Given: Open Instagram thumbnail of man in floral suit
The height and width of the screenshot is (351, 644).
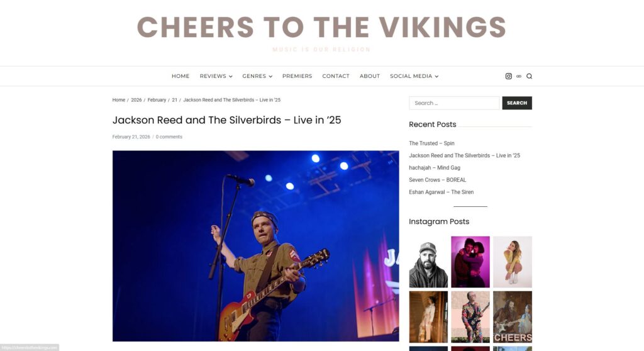Looking at the screenshot, I should click(x=470, y=317).
